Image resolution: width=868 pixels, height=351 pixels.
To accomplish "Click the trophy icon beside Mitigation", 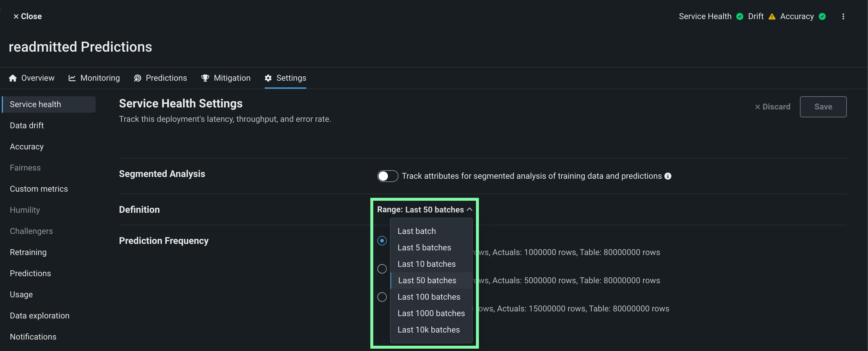I will [x=205, y=78].
